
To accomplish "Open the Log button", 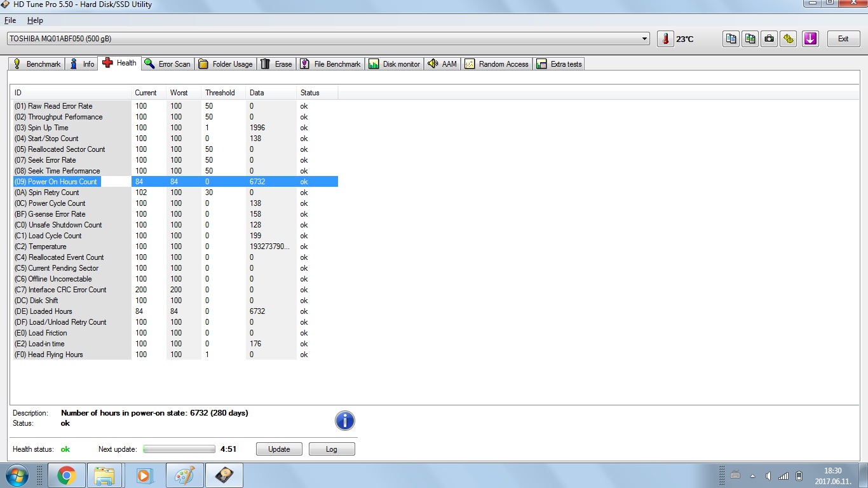I will click(x=332, y=449).
